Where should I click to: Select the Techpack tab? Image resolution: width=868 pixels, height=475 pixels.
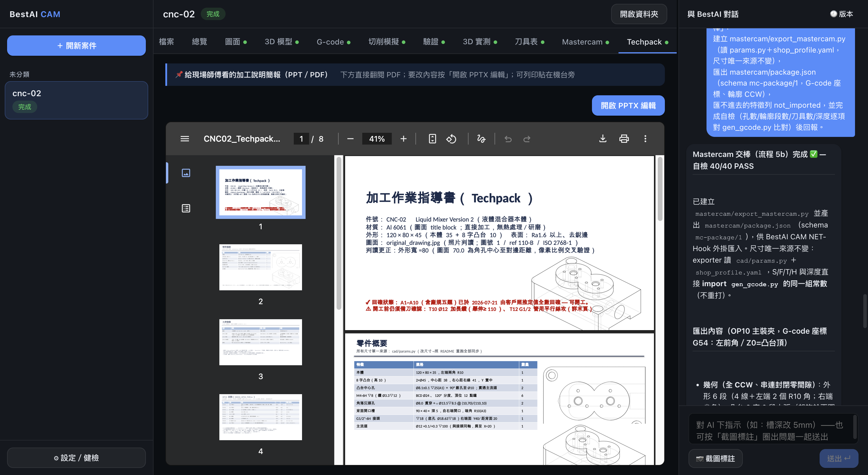pos(647,42)
